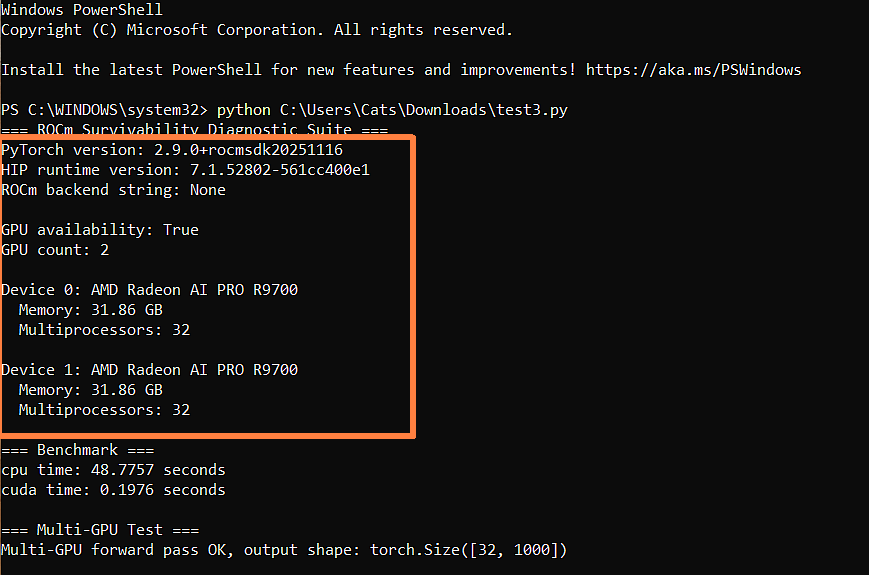Click the cuda time result line
Image resolution: width=869 pixels, height=575 pixels.
[113, 490]
